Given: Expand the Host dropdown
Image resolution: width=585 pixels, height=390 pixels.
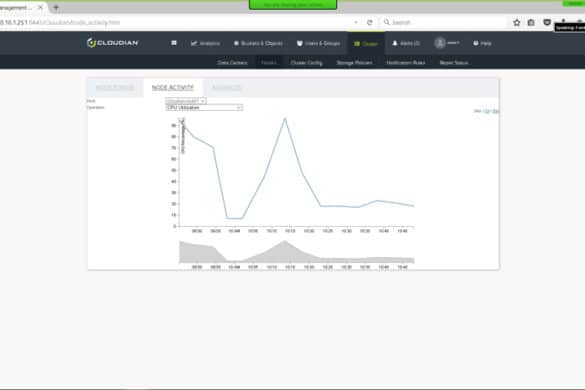Looking at the screenshot, I should click(186, 101).
